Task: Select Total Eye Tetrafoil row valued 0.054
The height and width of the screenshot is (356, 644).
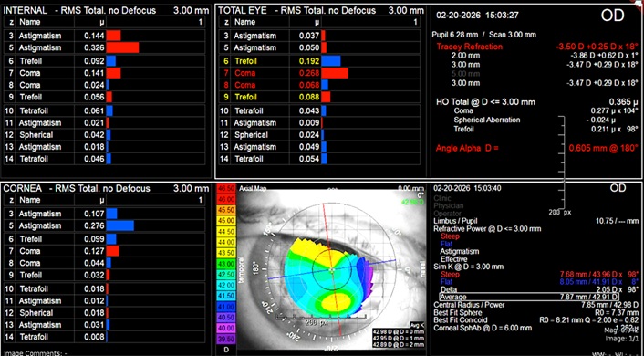Action: [x=319, y=159]
